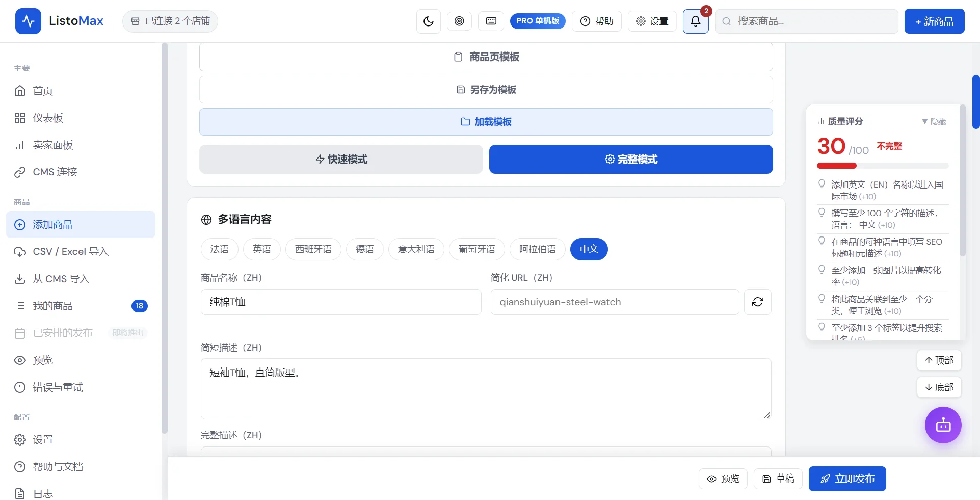Switch to 快速模式
980x500 pixels.
pyautogui.click(x=341, y=159)
